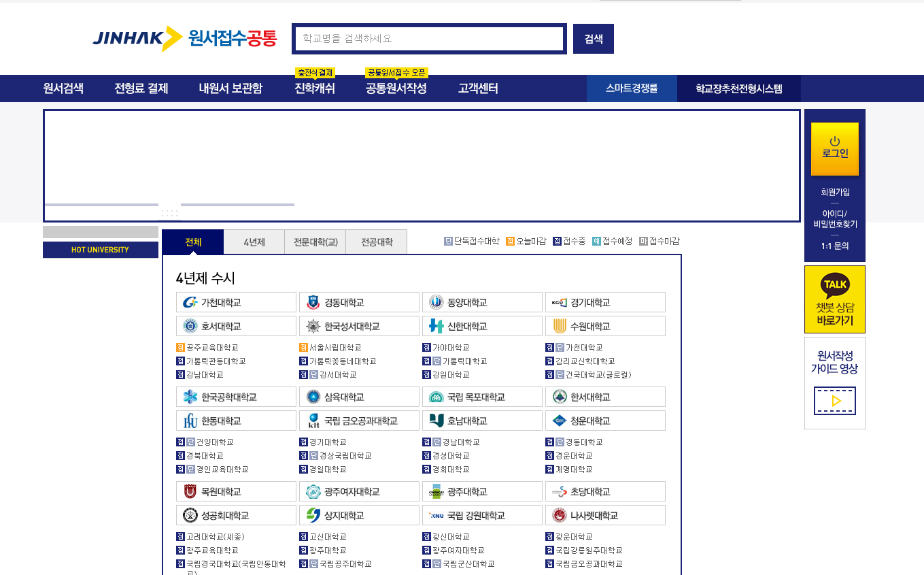924x575 pixels.
Task: Click the 회원가입 link
Action: coord(835,192)
